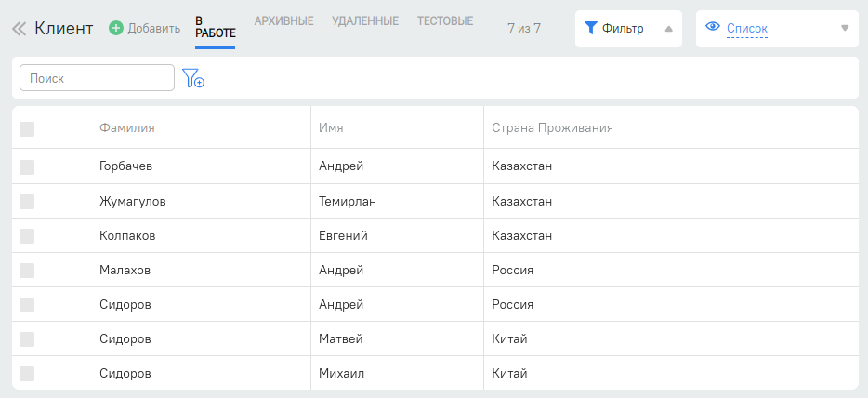868x398 pixels.
Task: Click the blue funnel Filter icon
Action: (x=591, y=28)
